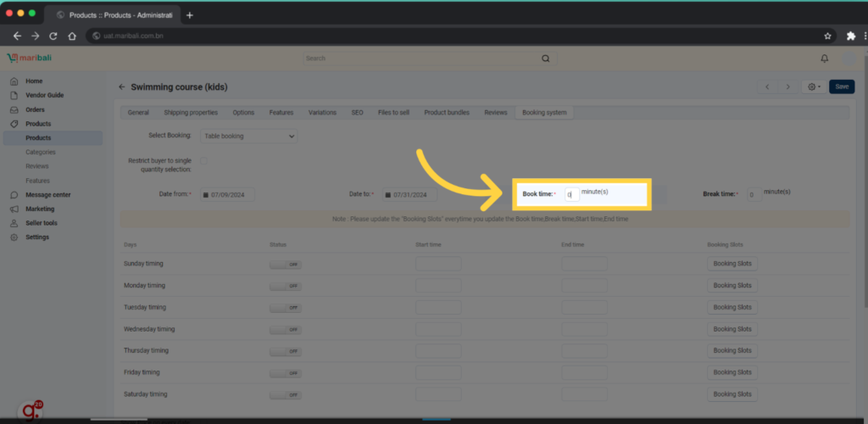Open Booking Slots for Monday timing

(x=732, y=286)
